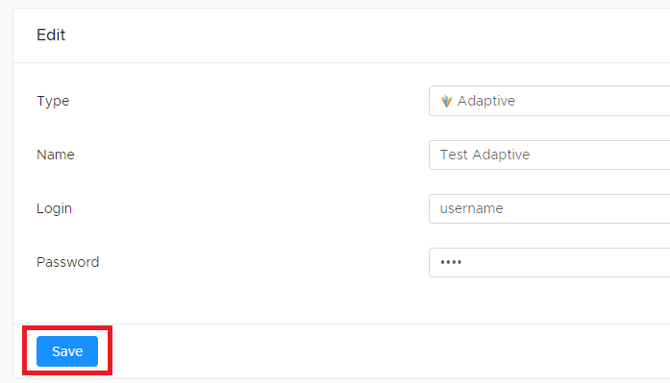Click the Password field label
This screenshot has width=670, height=383.
click(x=68, y=262)
